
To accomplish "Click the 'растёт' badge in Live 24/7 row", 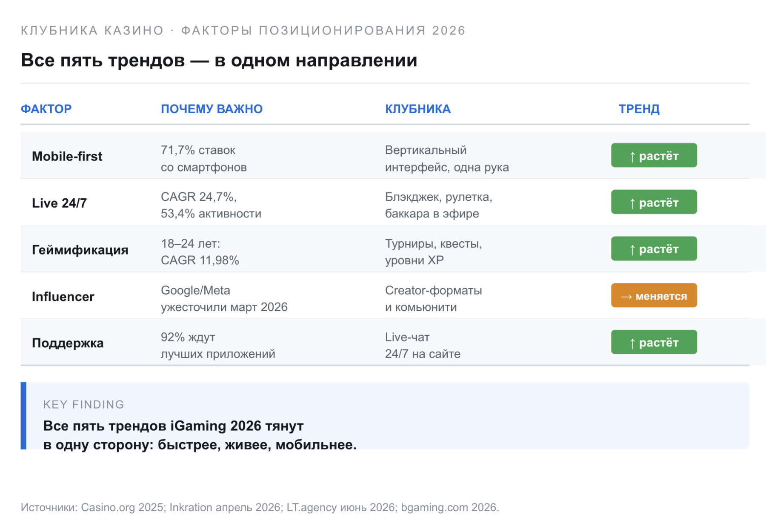I will pos(654,202).
